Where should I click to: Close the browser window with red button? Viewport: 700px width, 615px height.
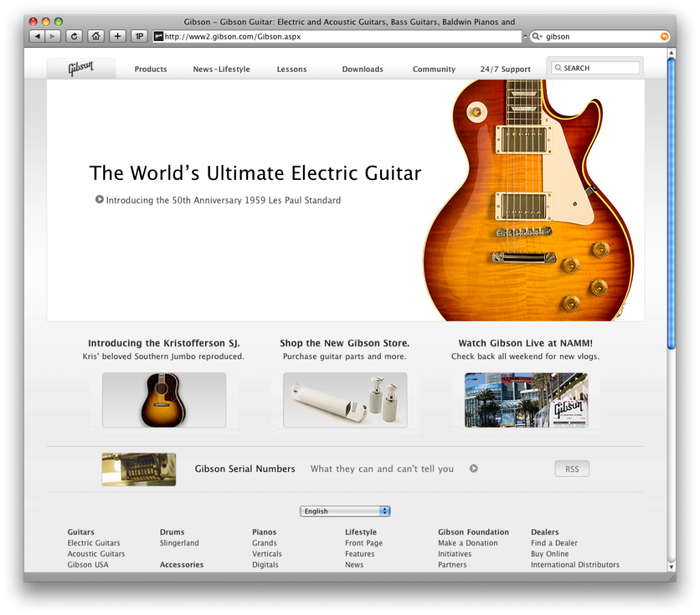(x=33, y=21)
